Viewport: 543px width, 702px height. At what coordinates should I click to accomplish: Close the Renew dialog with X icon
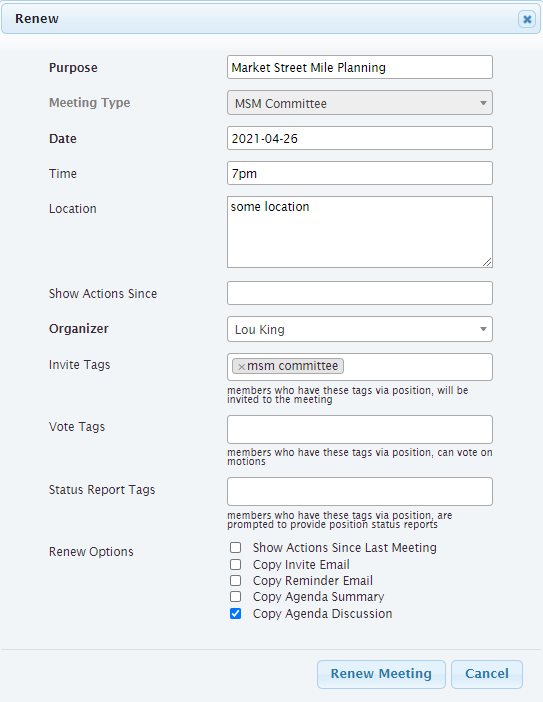point(527,19)
